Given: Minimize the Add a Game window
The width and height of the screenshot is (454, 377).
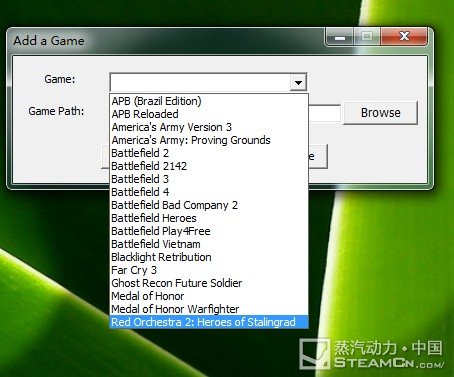Looking at the screenshot, I should pos(340,36).
